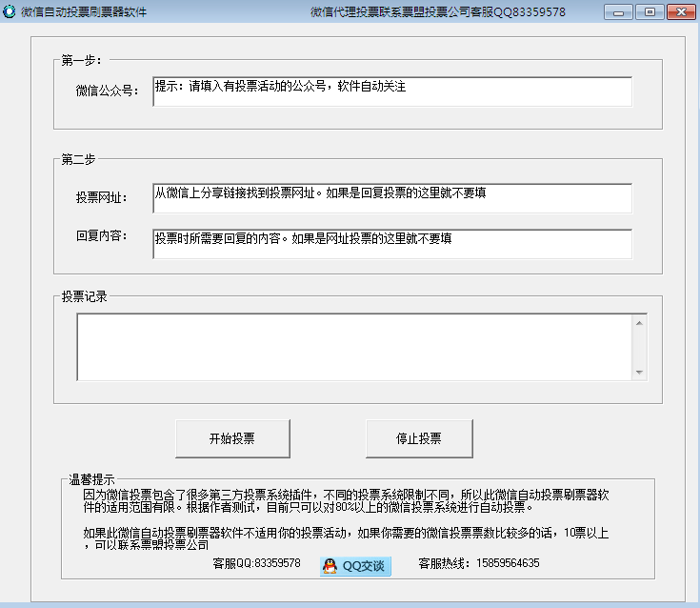Click the 第一步 group heading
700x608 pixels.
[82, 60]
